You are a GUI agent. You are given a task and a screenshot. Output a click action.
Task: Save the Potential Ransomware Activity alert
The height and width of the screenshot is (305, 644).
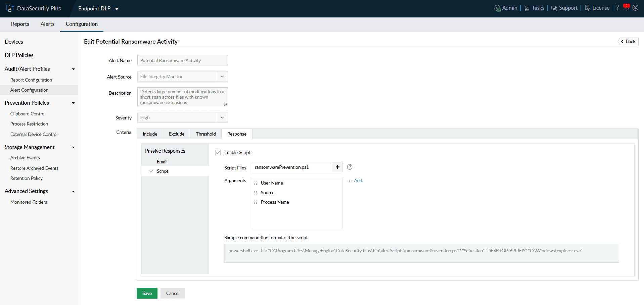click(x=147, y=293)
